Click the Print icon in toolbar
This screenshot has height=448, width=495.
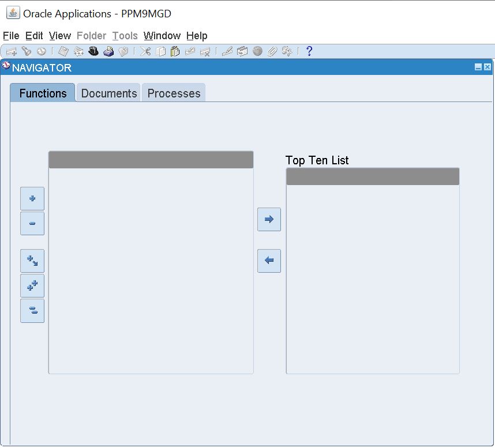(x=108, y=51)
